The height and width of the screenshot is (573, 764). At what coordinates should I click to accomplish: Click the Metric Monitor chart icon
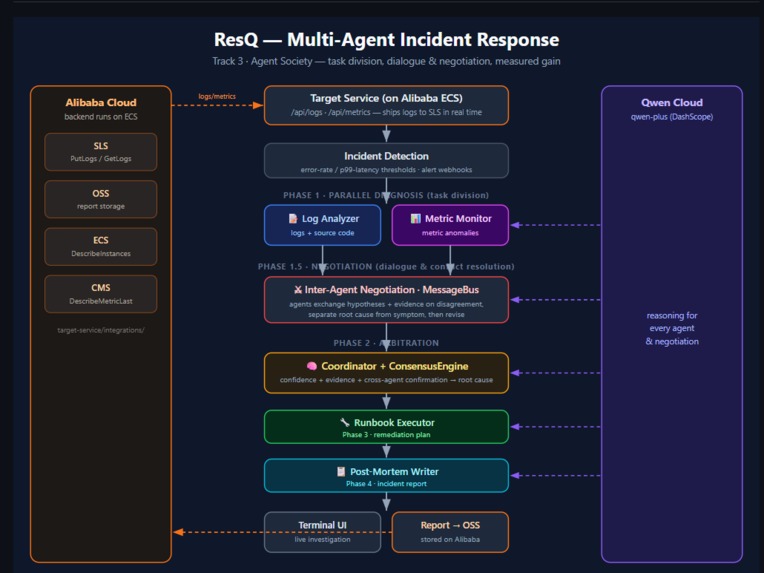pyautogui.click(x=416, y=218)
